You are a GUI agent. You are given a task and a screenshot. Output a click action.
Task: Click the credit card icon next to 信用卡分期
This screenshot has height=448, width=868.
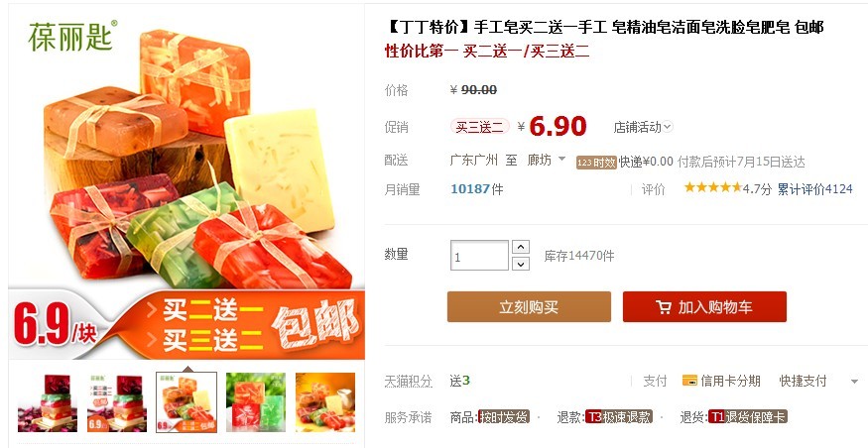[x=689, y=381]
